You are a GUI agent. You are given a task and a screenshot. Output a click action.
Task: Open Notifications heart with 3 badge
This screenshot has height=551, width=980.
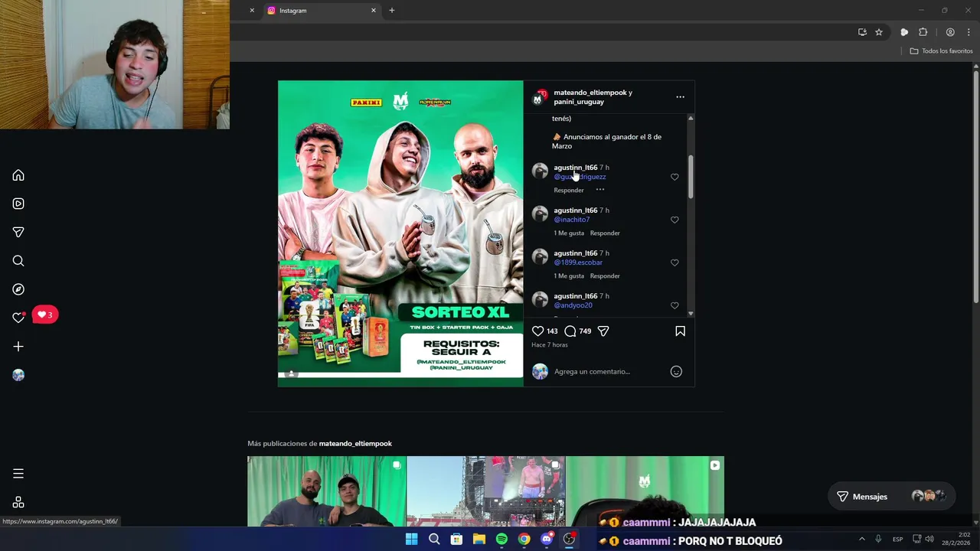pos(18,318)
